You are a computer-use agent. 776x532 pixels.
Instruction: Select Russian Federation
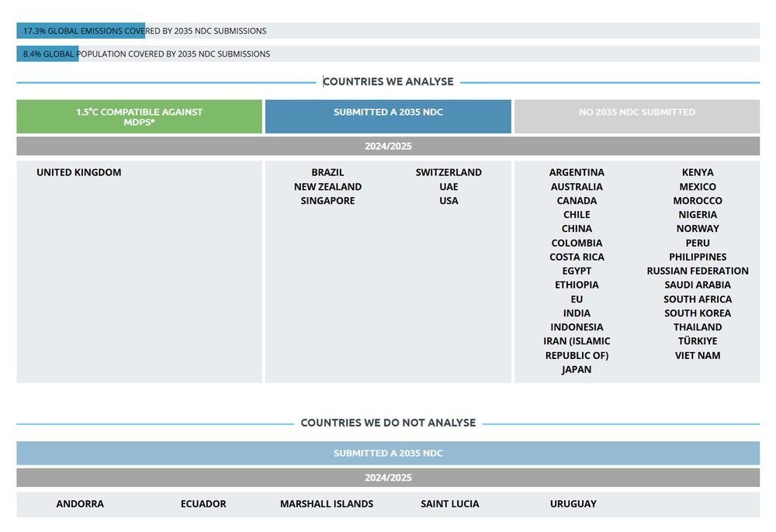coord(698,271)
